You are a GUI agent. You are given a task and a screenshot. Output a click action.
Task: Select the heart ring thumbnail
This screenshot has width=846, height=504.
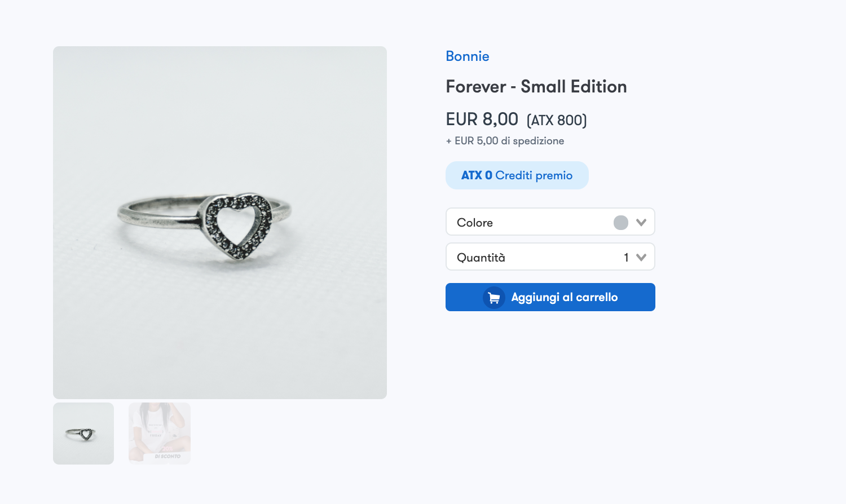pyautogui.click(x=83, y=434)
